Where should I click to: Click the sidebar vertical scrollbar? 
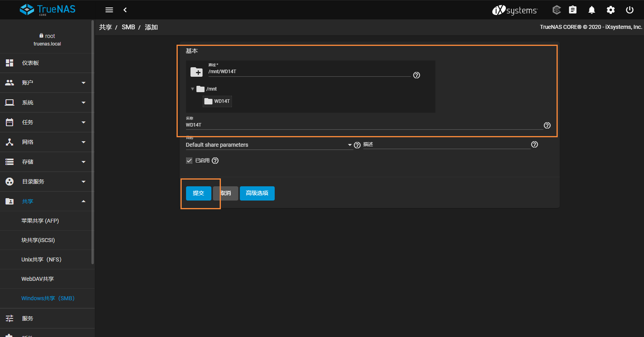(x=93, y=142)
